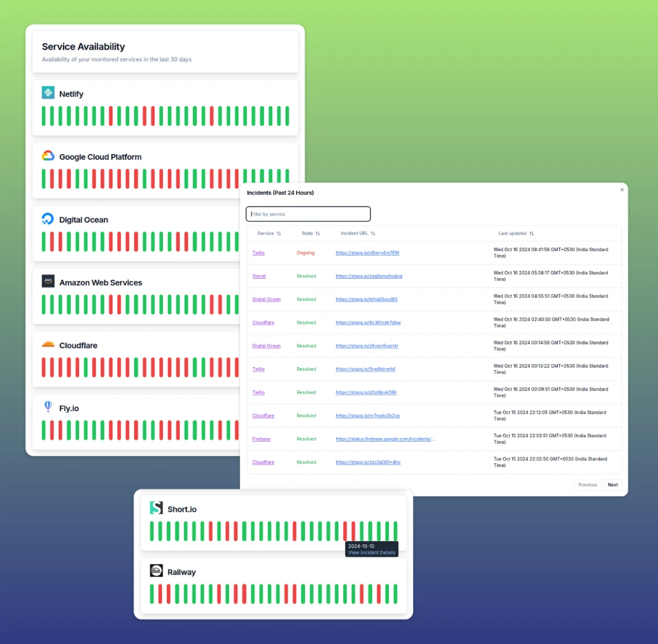Open the Digital Ocean link updated at 04:55:51
Image resolution: width=658 pixels, height=644 pixels.
click(267, 299)
